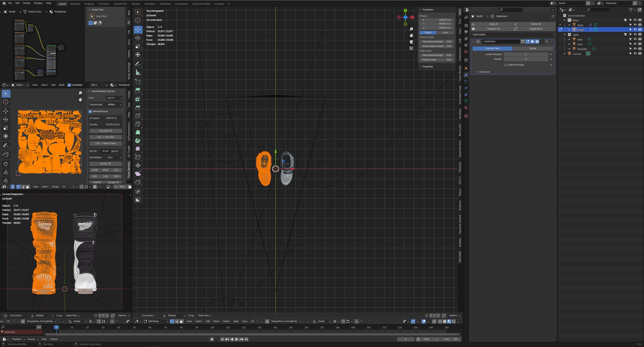Screen dimensions: 644x347
Task: Select the Annotate pencil tool in 3D viewport
Action: coord(138,64)
